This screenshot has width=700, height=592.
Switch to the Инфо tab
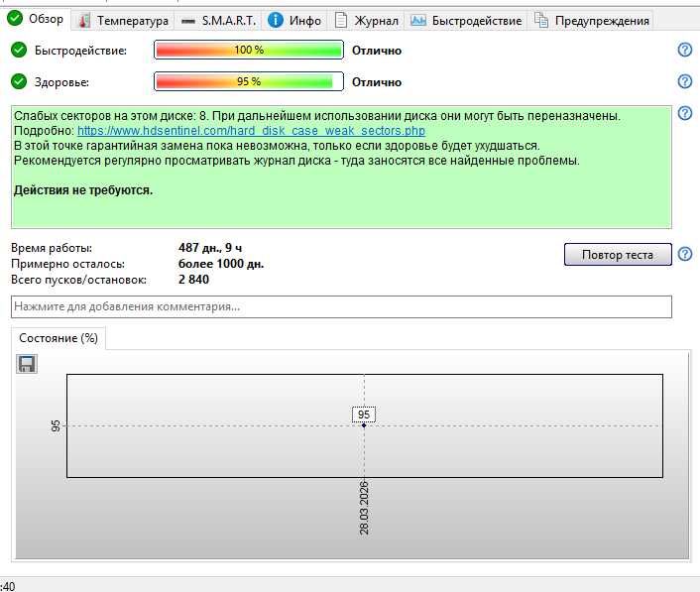tap(294, 21)
